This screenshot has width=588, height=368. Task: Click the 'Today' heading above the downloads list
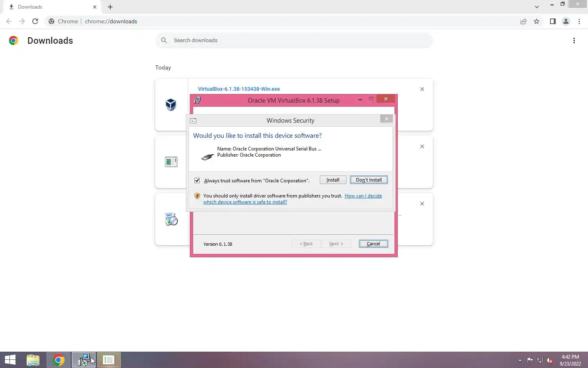(163, 67)
